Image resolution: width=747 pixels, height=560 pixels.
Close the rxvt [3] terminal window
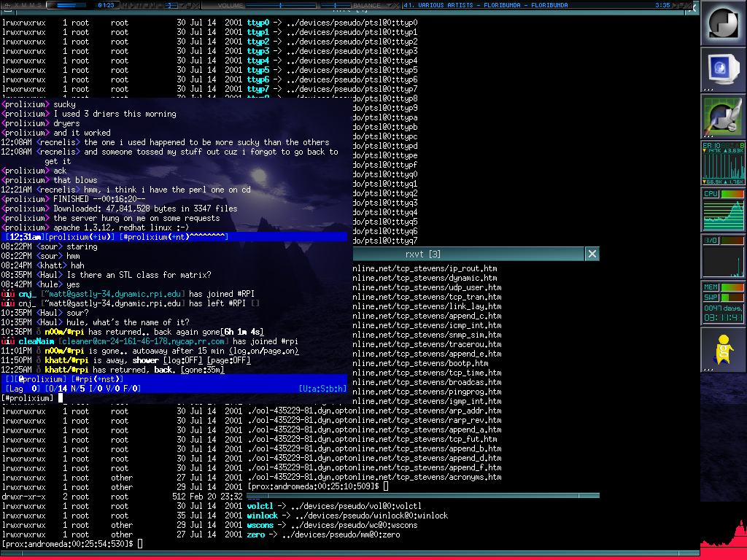[592, 254]
